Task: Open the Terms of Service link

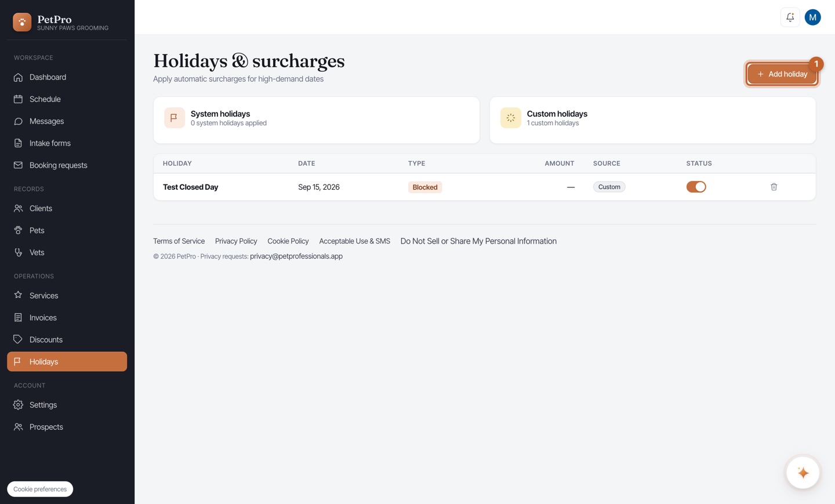Action: [179, 241]
